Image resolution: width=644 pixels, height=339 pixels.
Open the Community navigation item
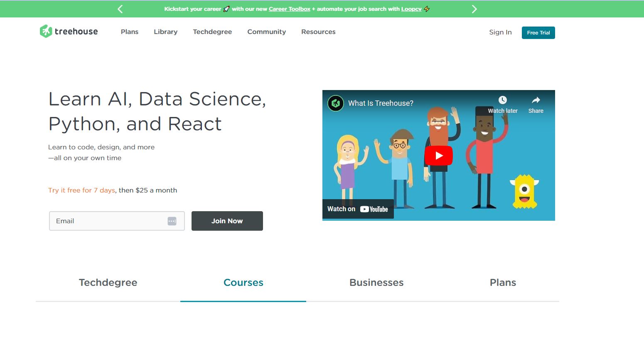tap(267, 32)
